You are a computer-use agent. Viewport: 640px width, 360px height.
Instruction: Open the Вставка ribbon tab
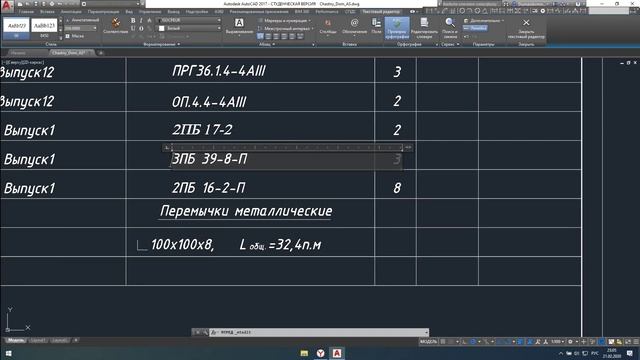pyautogui.click(x=47, y=12)
